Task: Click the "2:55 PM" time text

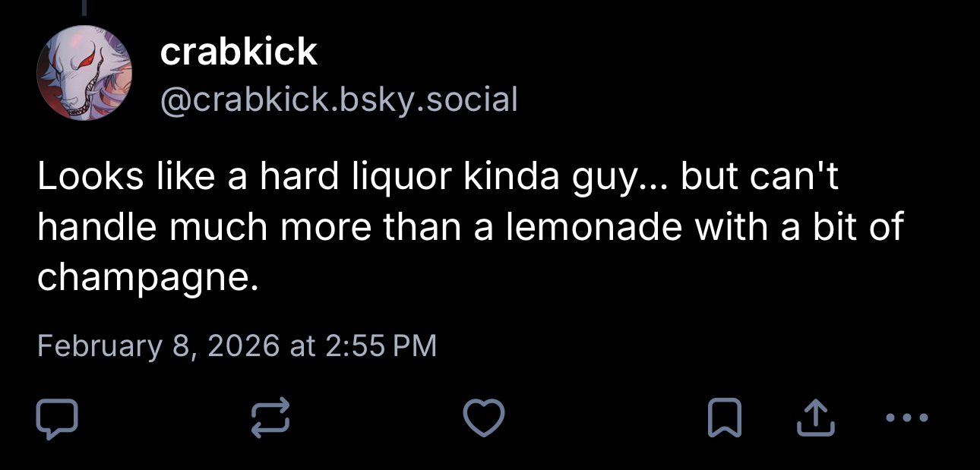Action: pyautogui.click(x=381, y=345)
